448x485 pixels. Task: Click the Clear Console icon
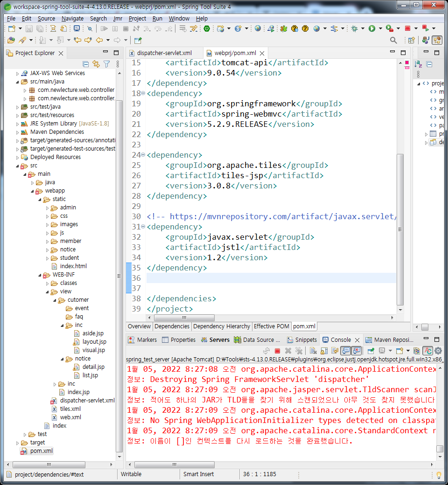313,351
